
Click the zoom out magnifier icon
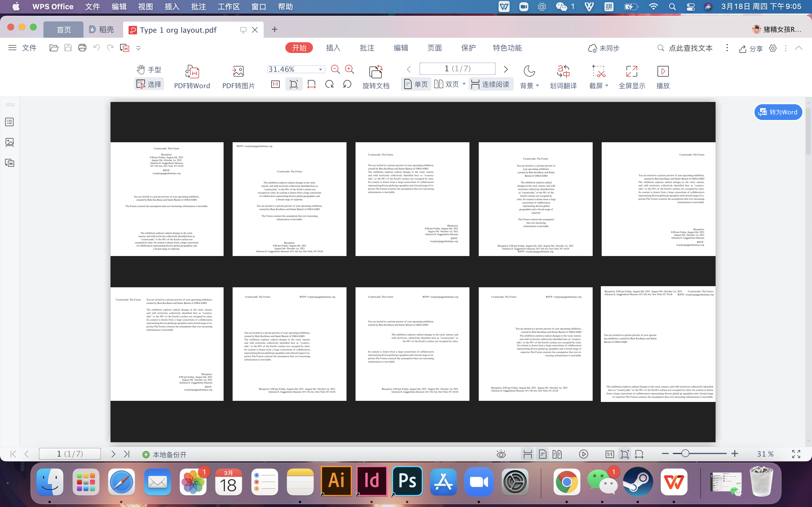pyautogui.click(x=335, y=69)
